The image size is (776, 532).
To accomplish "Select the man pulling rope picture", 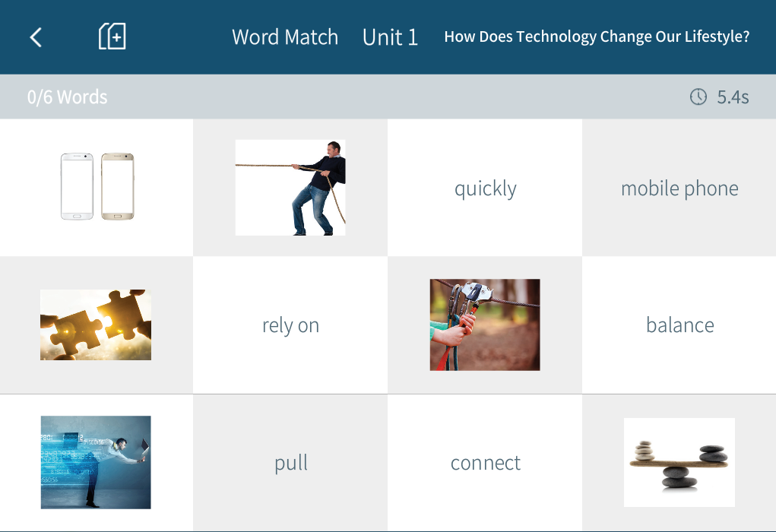I will pyautogui.click(x=290, y=187).
